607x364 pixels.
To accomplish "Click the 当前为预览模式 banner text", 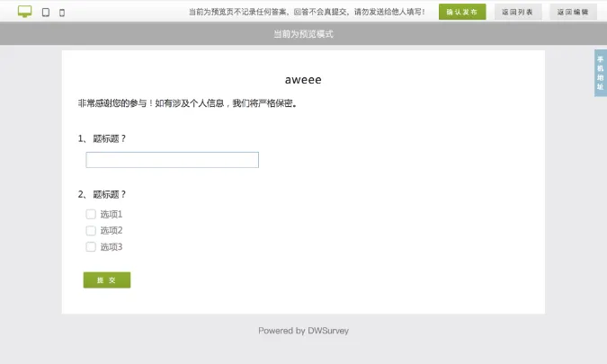I will coord(304,34).
